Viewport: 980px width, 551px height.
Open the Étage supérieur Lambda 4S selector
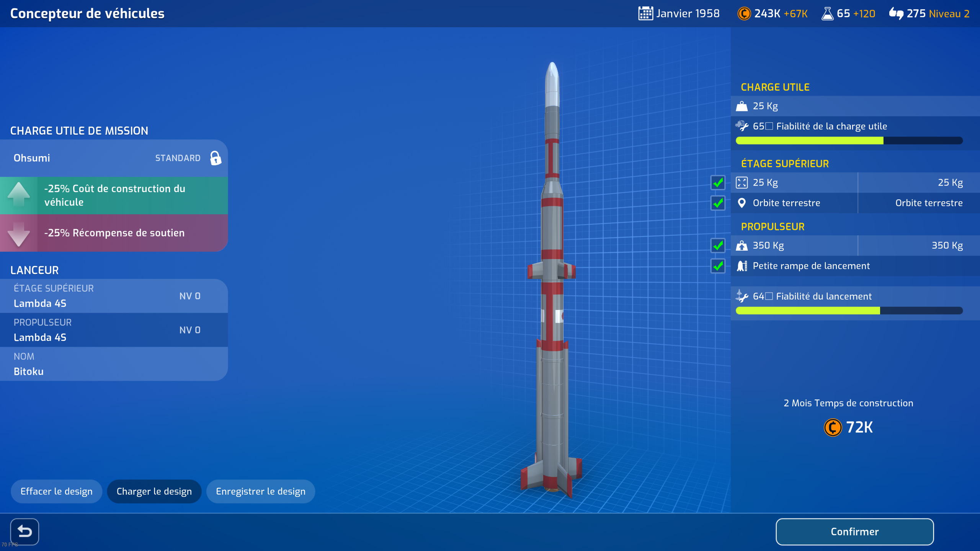(114, 296)
